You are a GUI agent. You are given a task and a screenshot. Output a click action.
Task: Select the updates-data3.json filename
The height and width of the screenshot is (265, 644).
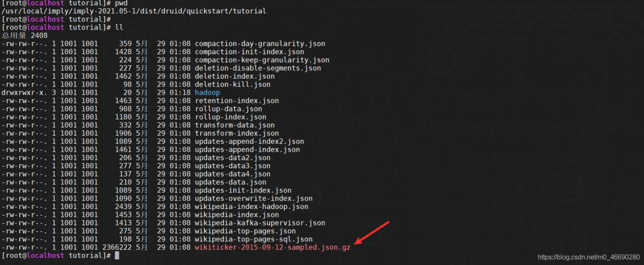coord(232,166)
